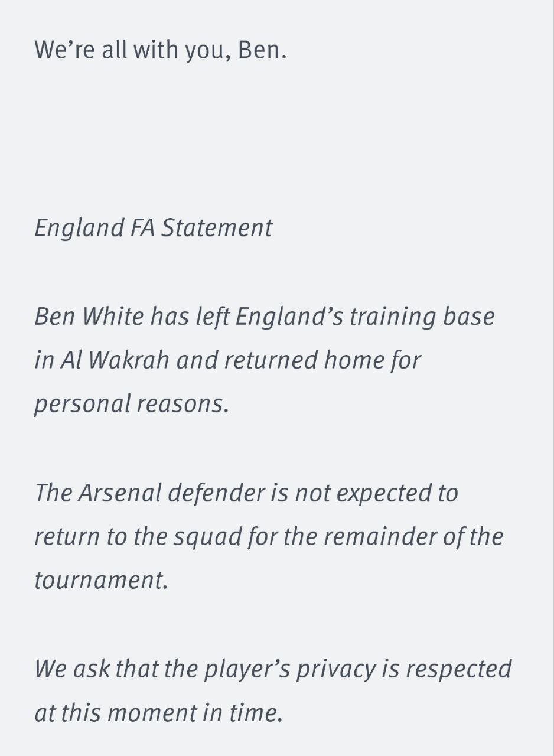
Task: Click the name "Ben White"
Action: click(x=89, y=317)
